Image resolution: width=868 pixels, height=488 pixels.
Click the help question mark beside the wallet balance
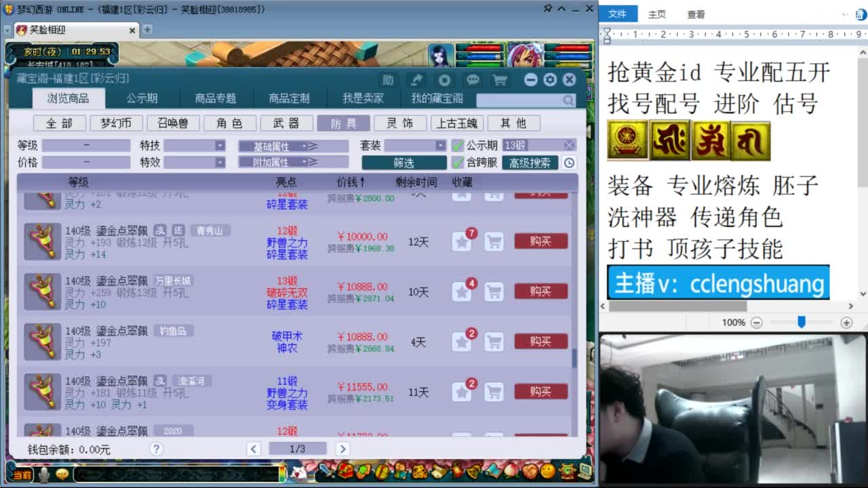(157, 449)
